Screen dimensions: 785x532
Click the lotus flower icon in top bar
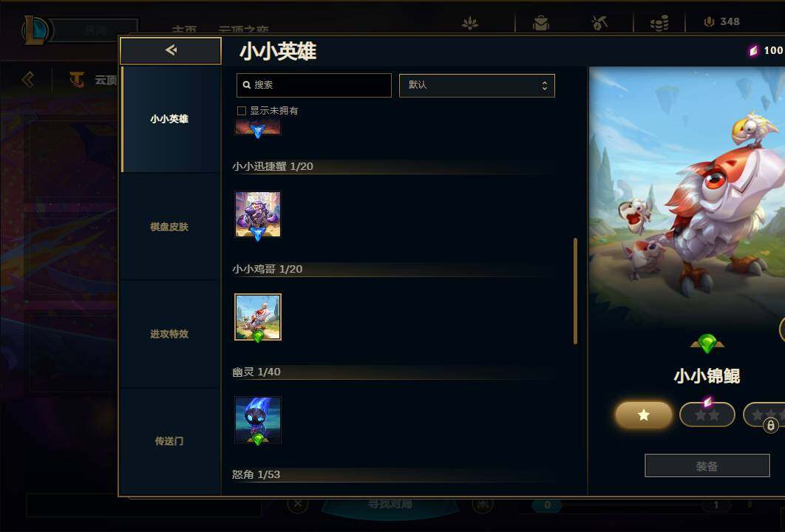pyautogui.click(x=469, y=23)
